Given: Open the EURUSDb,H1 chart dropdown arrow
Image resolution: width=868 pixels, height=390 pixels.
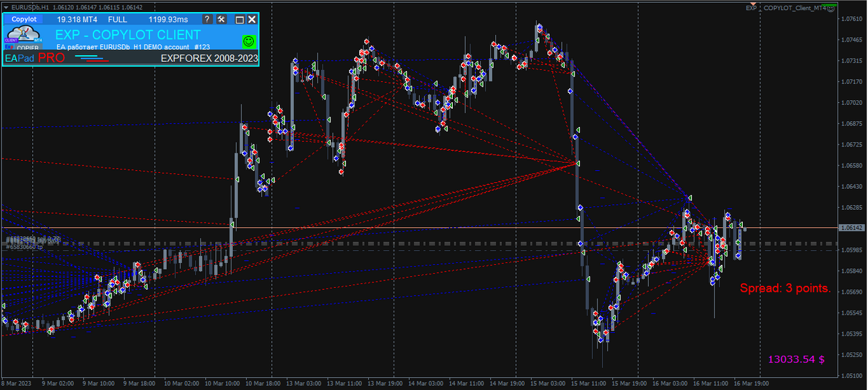Looking at the screenshot, I should point(6,7).
